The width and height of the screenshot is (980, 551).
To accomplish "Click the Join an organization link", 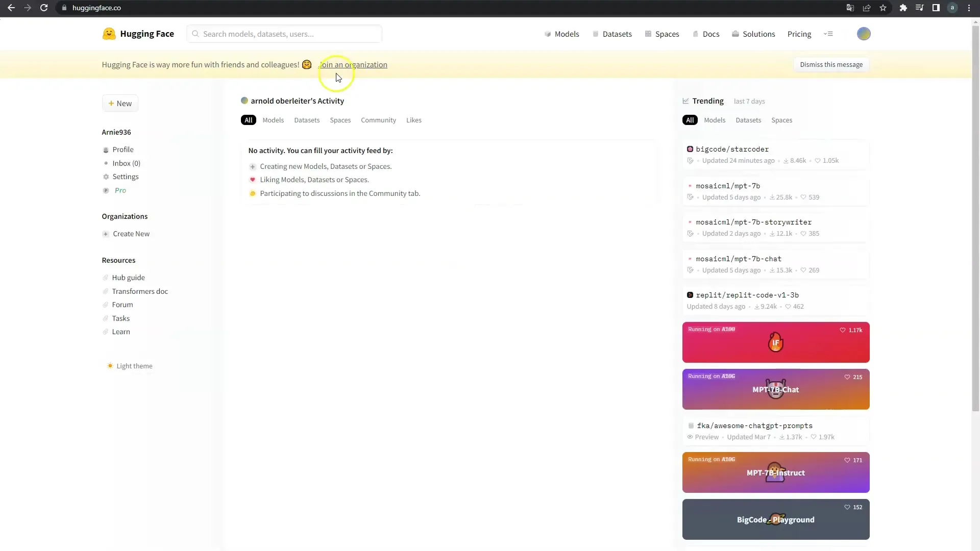I will 353,65.
